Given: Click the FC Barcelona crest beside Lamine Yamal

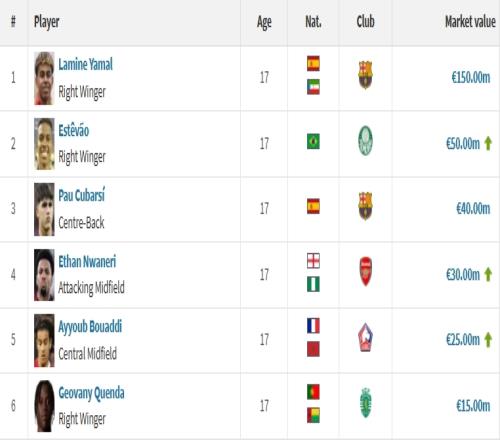Looking at the screenshot, I should [x=365, y=75].
